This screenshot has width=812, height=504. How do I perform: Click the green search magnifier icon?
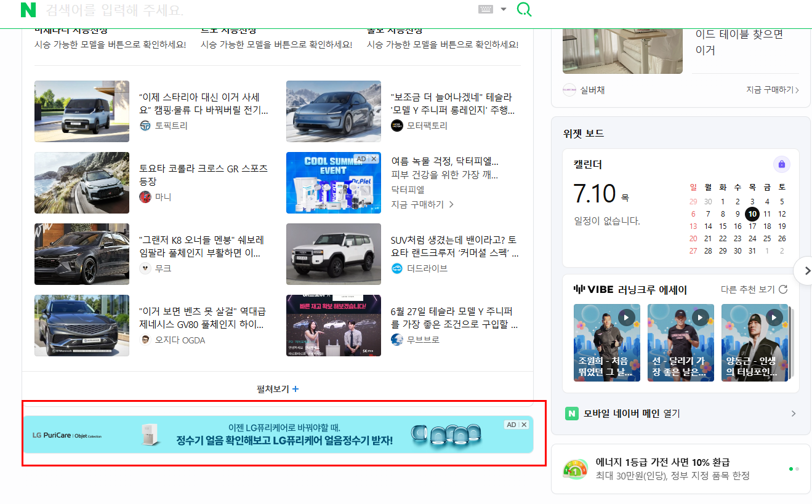[x=524, y=9]
